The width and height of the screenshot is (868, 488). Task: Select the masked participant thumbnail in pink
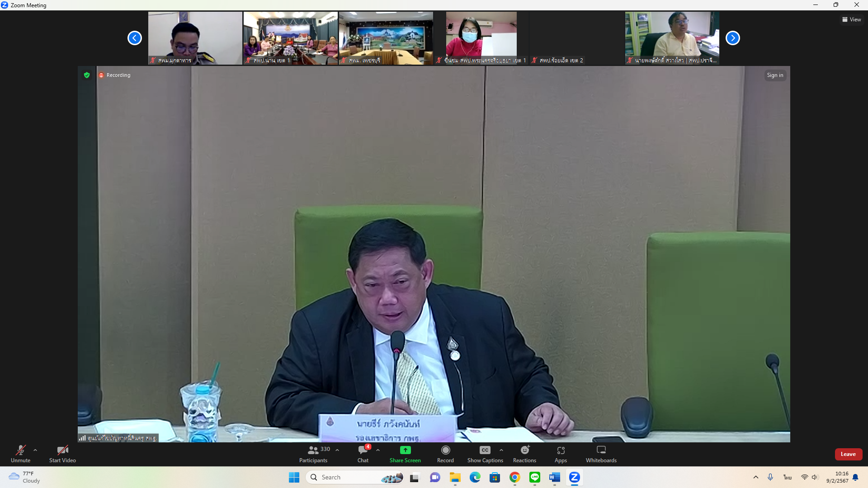(481, 38)
